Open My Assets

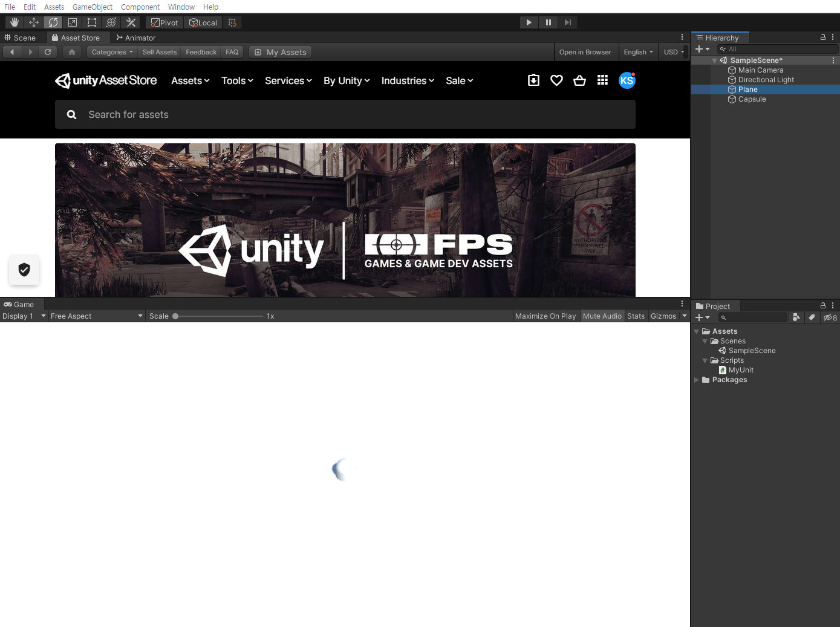pos(281,52)
